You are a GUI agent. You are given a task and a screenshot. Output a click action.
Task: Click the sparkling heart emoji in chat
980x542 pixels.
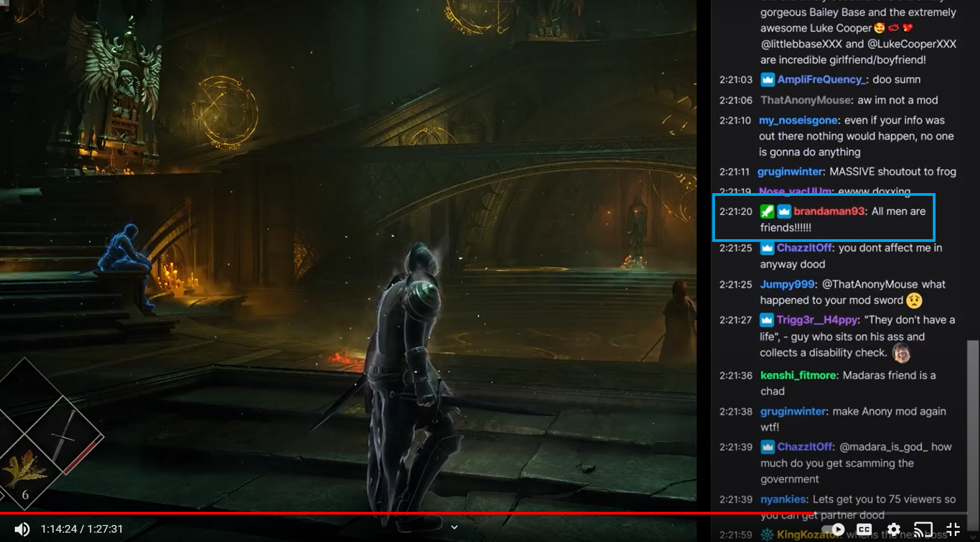(908, 28)
